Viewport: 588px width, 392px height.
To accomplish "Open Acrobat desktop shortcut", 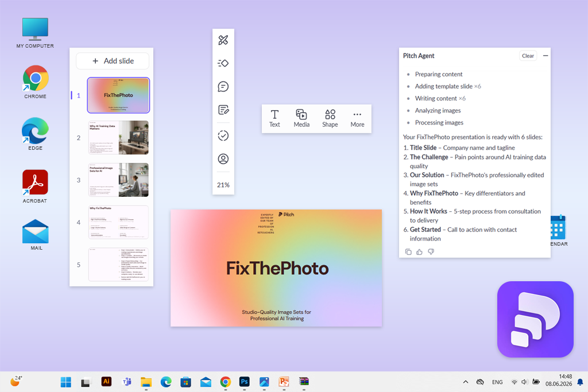I will (x=35, y=187).
